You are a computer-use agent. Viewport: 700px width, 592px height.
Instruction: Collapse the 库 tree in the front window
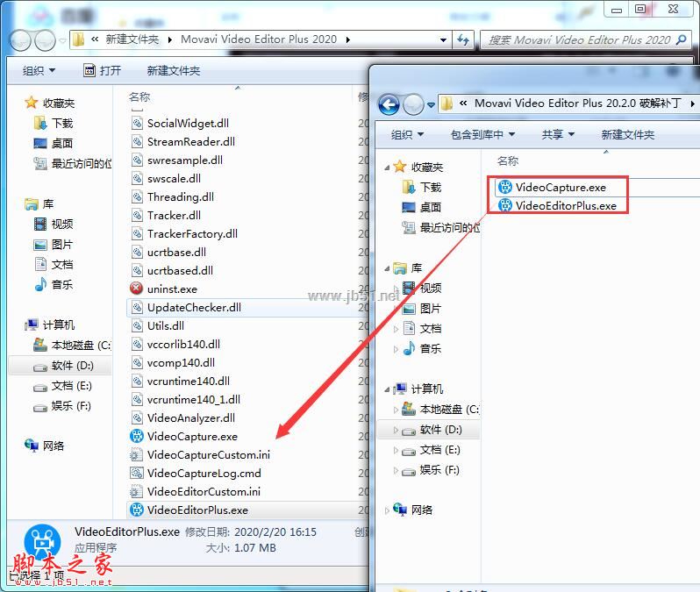pyautogui.click(x=387, y=268)
